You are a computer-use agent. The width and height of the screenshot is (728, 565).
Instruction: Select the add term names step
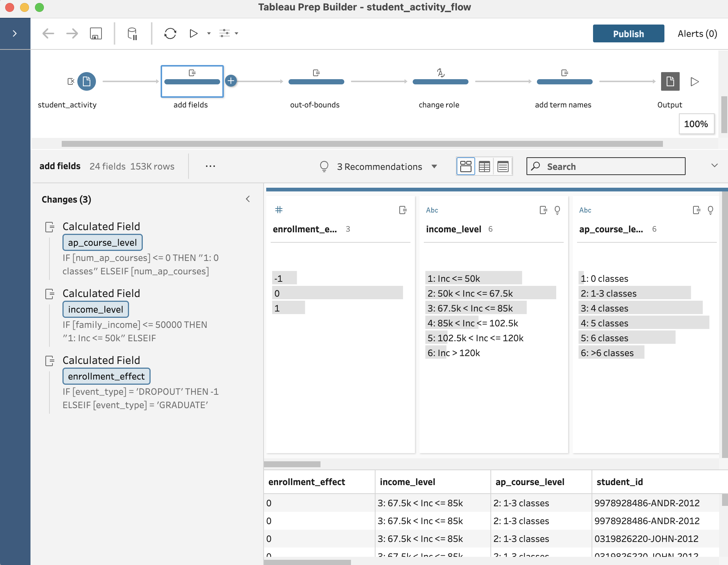coord(565,81)
